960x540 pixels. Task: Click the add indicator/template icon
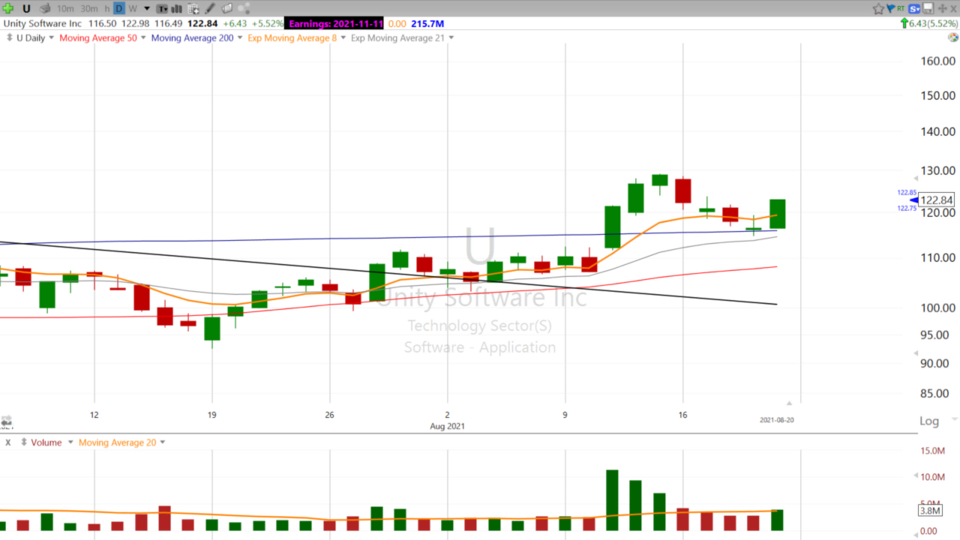pyautogui.click(x=193, y=9)
